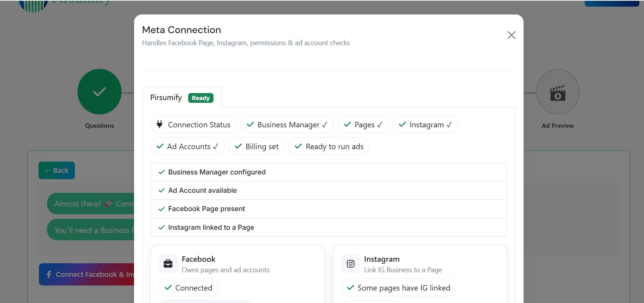The image size is (644, 303).
Task: Click the Facebook f icon on Connect button
Action: [49, 275]
